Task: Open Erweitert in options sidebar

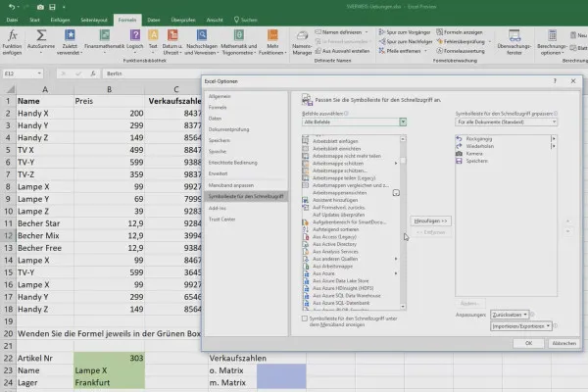Action: (246, 173)
